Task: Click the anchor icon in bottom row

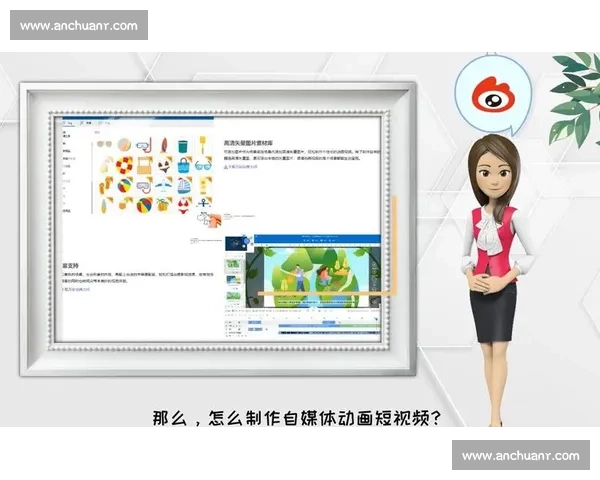Action: click(x=203, y=204)
